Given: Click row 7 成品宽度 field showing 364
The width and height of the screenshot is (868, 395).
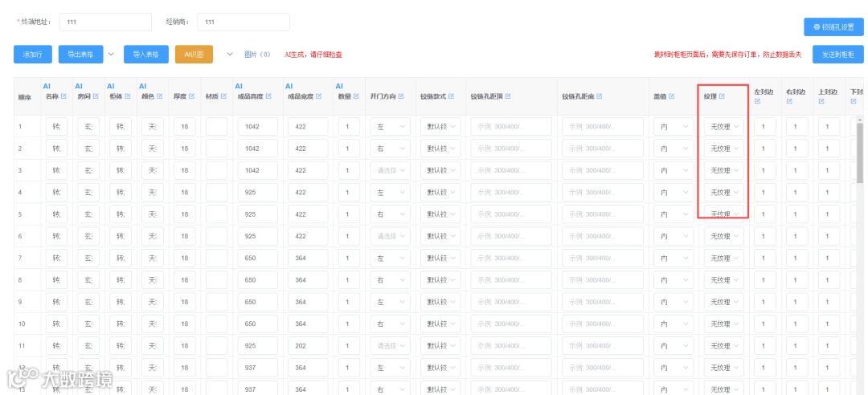Looking at the screenshot, I should click(308, 259).
